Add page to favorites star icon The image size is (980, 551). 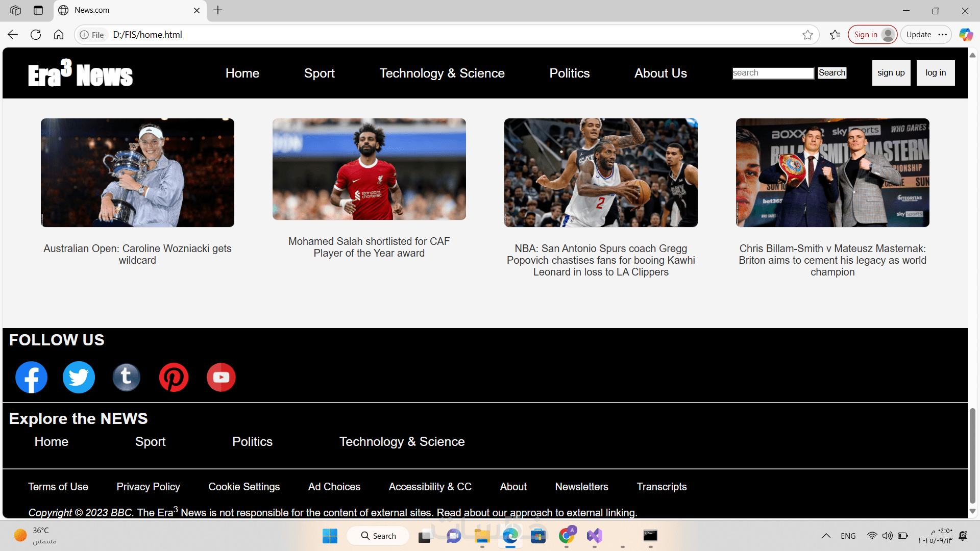click(x=807, y=35)
